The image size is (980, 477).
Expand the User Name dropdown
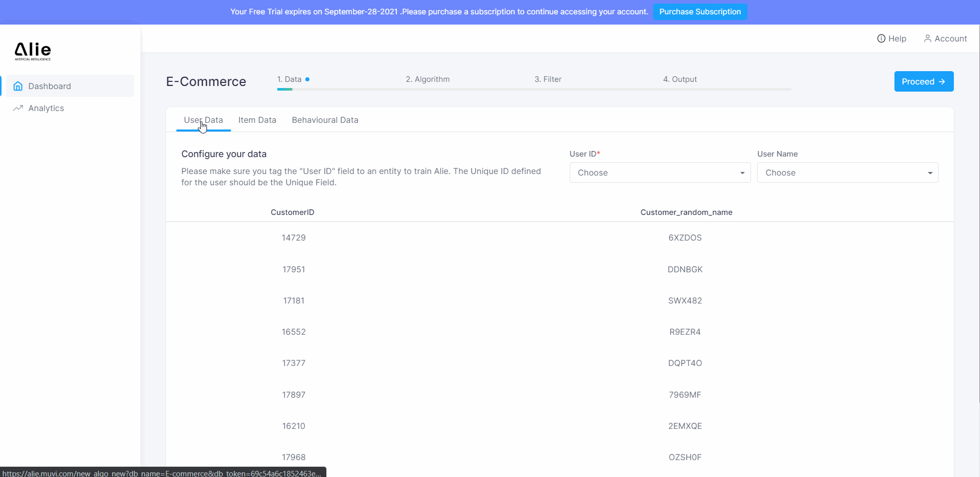coord(847,172)
